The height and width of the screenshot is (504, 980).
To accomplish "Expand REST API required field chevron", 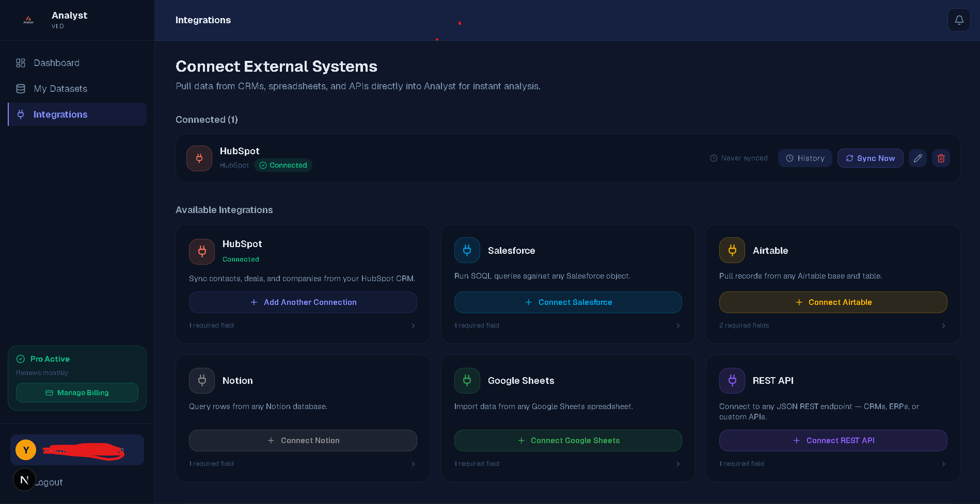I will 943,464.
